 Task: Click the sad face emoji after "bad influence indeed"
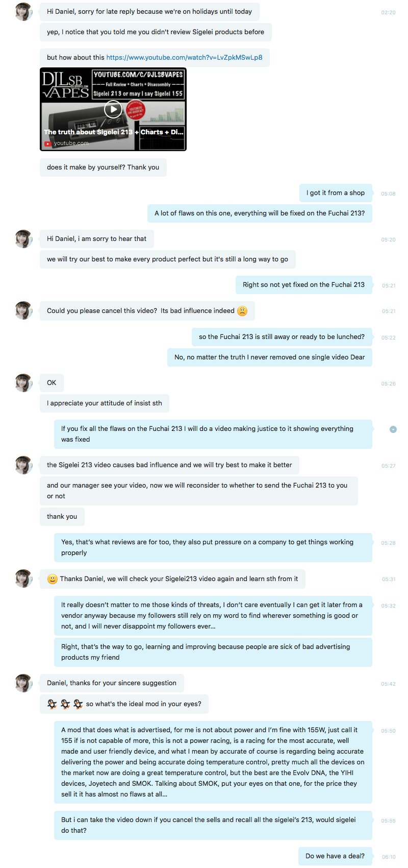pyautogui.click(x=242, y=311)
